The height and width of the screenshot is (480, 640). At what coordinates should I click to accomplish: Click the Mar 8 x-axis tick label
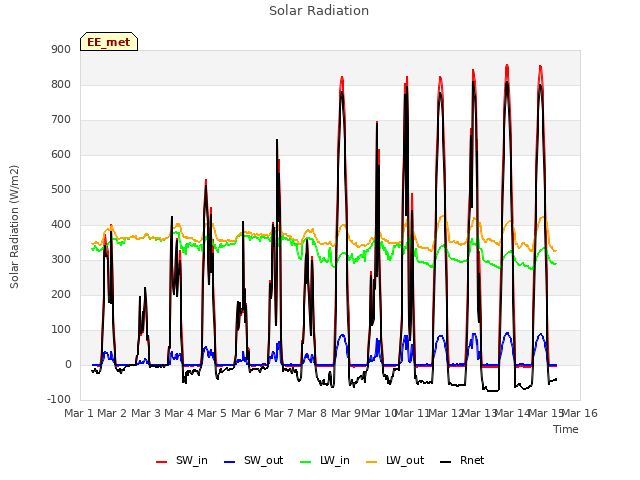tap(312, 413)
